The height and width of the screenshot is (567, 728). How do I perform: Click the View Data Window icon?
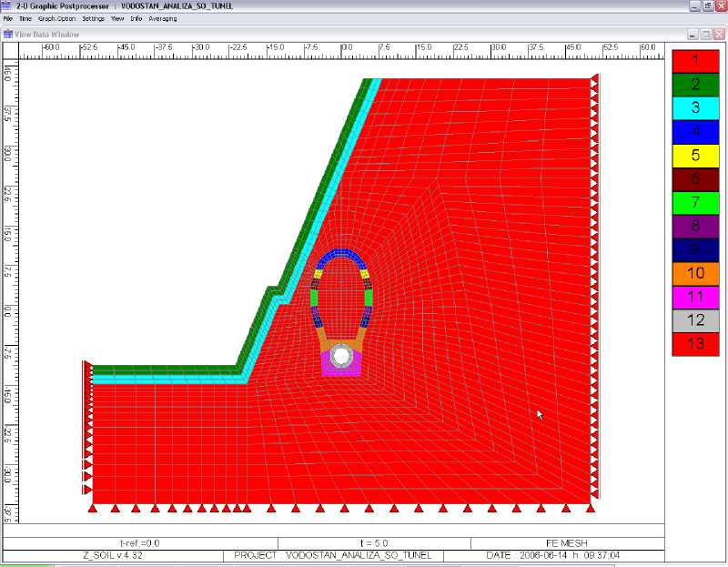point(8,34)
